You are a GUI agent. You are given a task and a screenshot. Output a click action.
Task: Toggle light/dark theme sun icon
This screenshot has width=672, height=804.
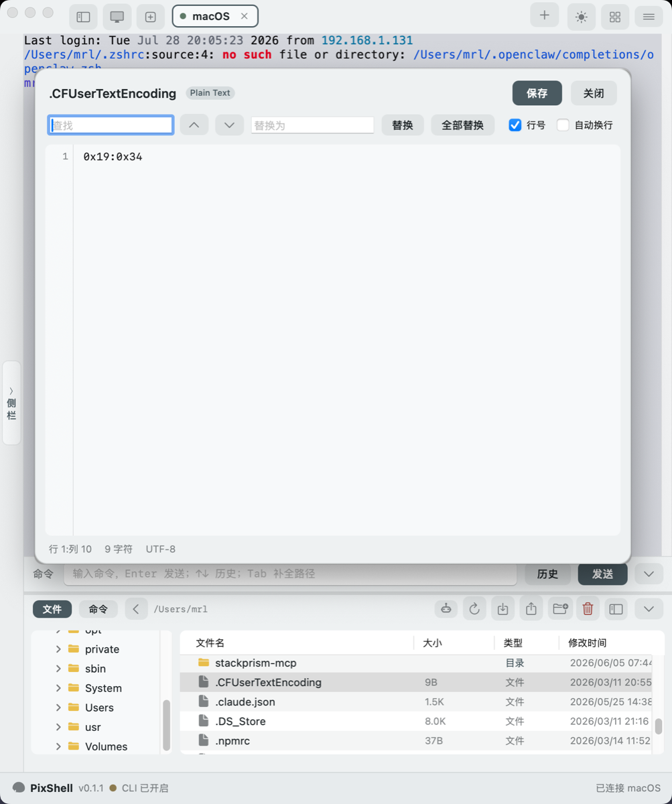point(581,17)
